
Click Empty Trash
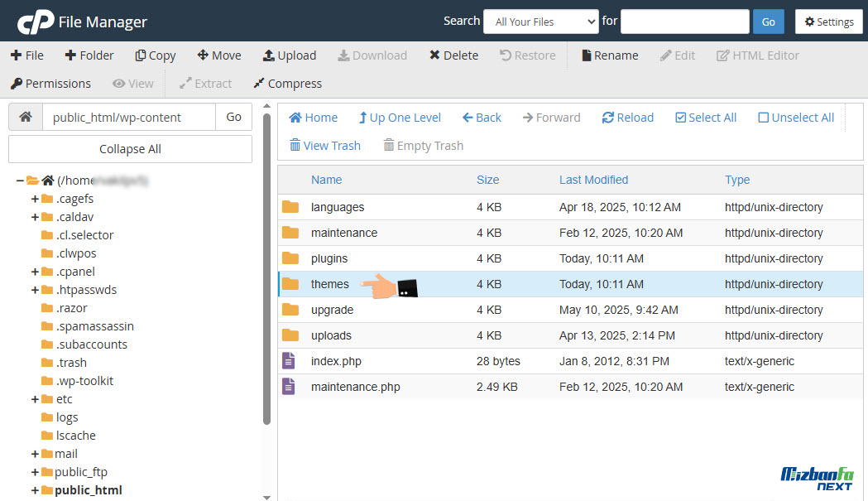(x=423, y=146)
